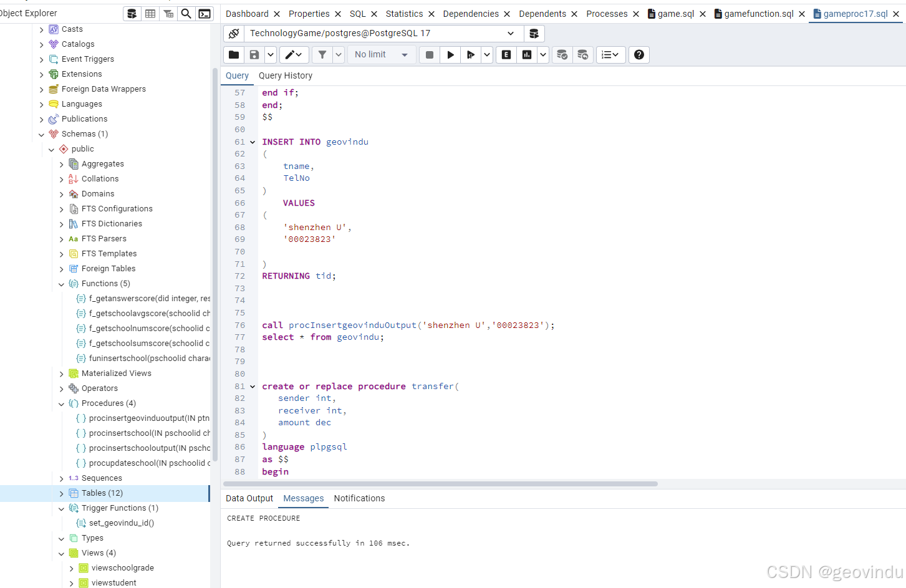
Task: Click the editor horizontal scrollbar
Action: click(440, 484)
